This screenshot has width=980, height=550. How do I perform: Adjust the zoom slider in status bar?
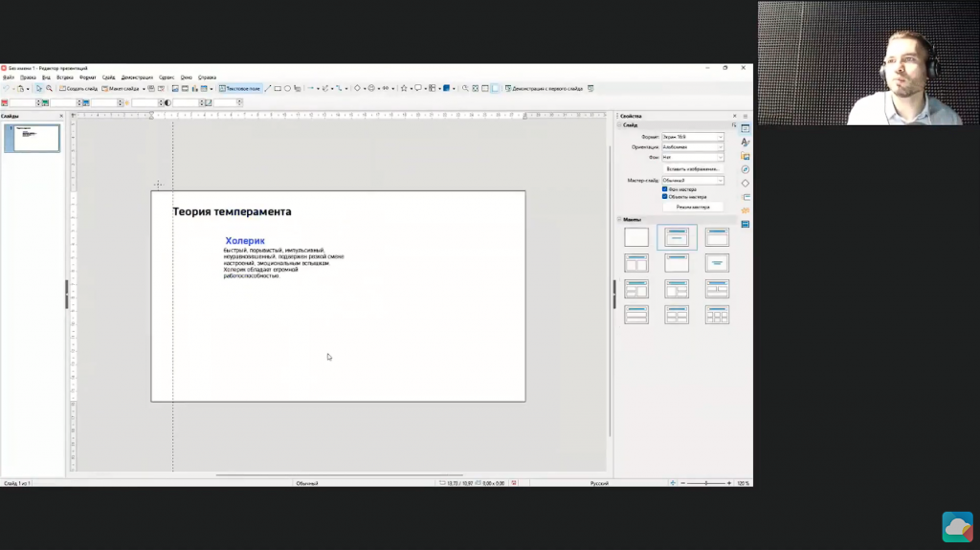[x=706, y=483]
